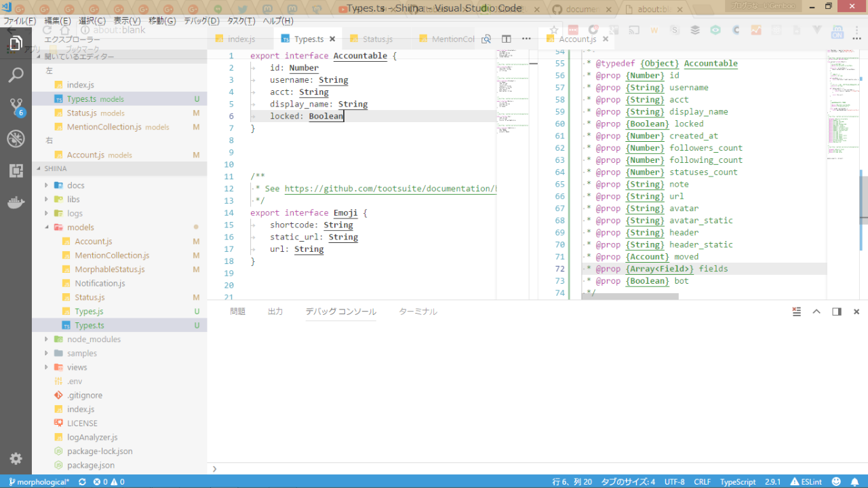Click the Manage gear icon

(x=16, y=458)
